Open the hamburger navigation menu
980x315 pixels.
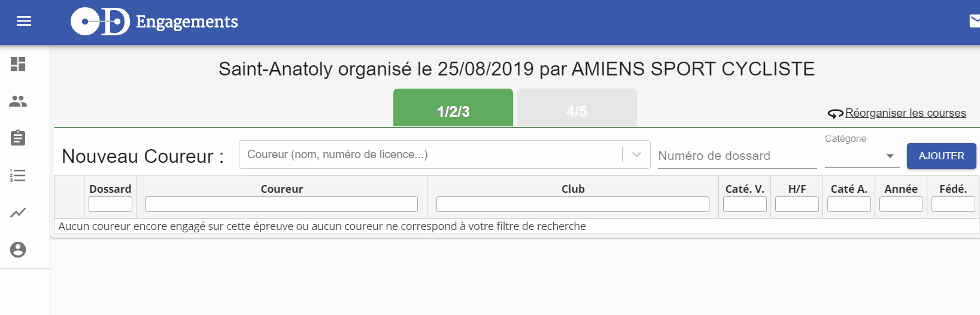coord(24,22)
